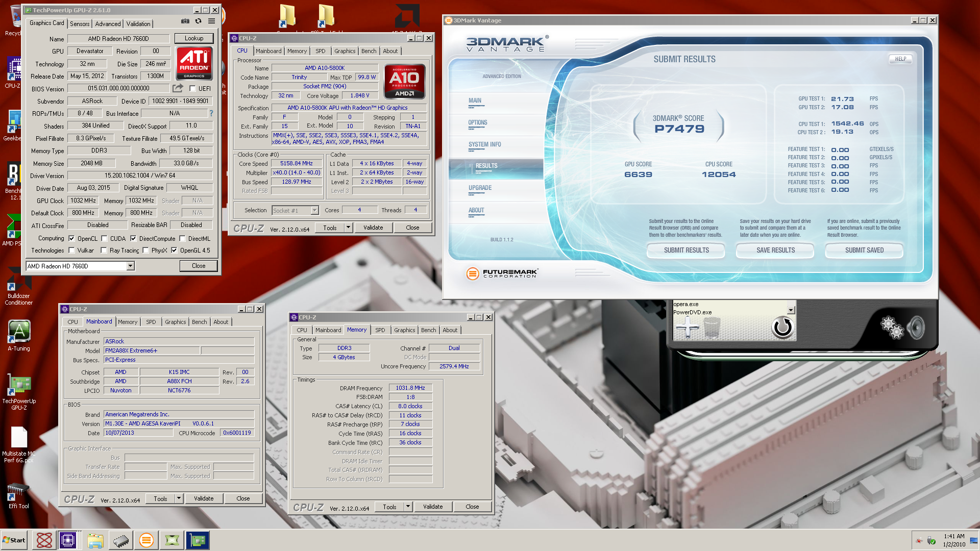Toggle the Vulkan checkbox

click(71, 250)
